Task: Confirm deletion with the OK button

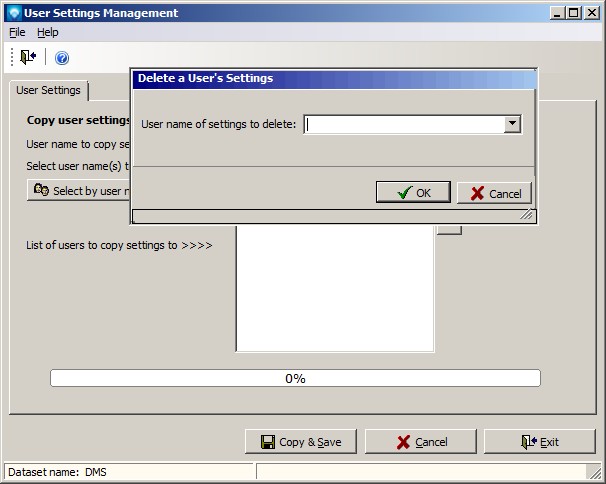Action: 413,193
